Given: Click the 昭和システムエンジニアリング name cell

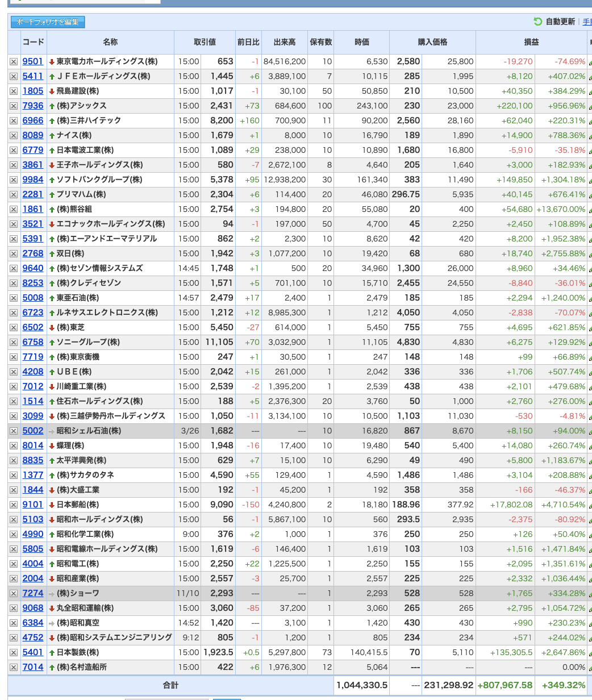Looking at the screenshot, I should (x=110, y=637).
